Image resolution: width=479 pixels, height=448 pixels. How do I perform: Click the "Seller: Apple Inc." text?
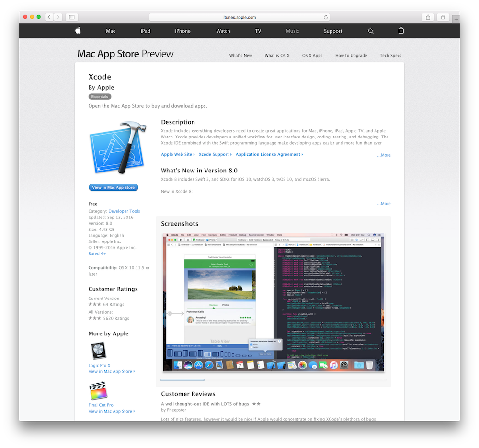(x=105, y=241)
